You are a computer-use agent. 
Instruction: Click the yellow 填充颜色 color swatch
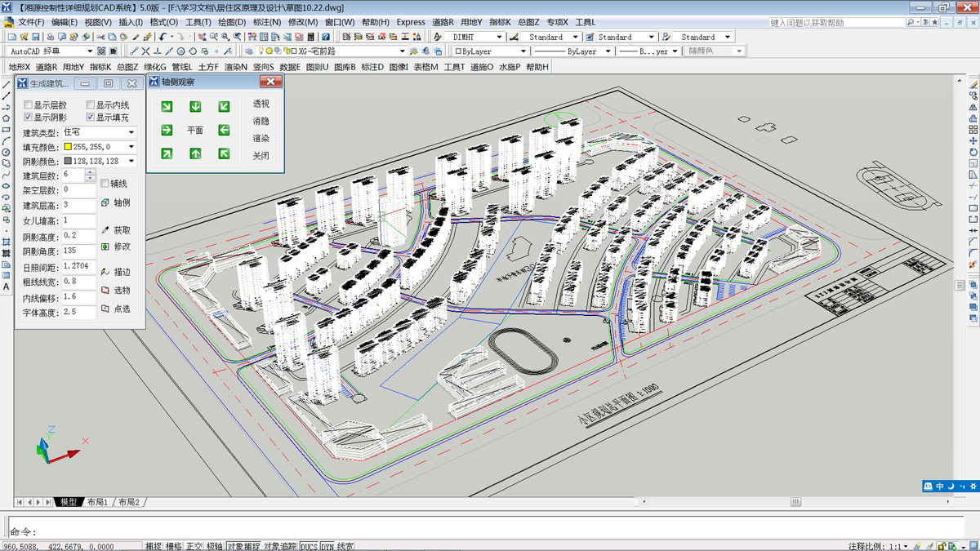coord(68,147)
